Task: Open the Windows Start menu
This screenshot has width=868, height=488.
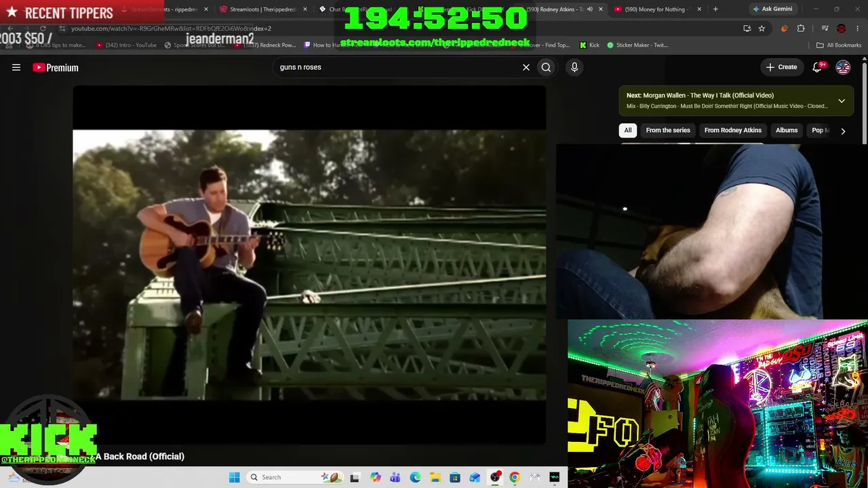Action: (x=235, y=477)
